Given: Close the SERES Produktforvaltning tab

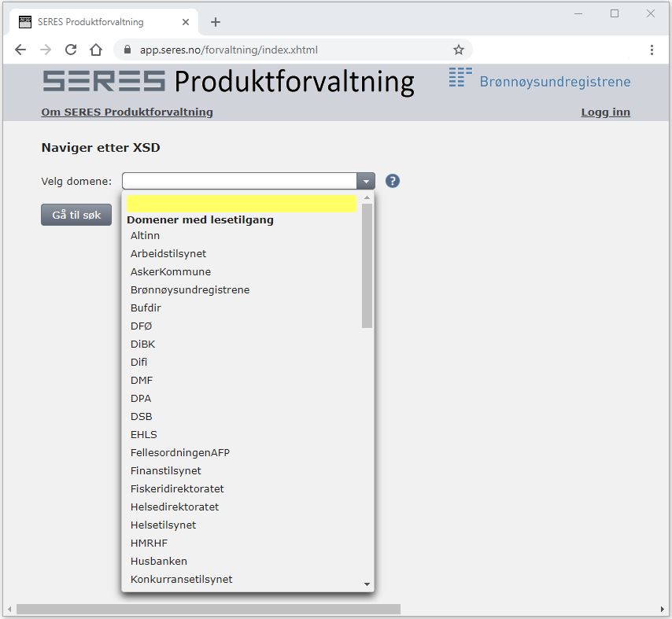Looking at the screenshot, I should tap(186, 22).
